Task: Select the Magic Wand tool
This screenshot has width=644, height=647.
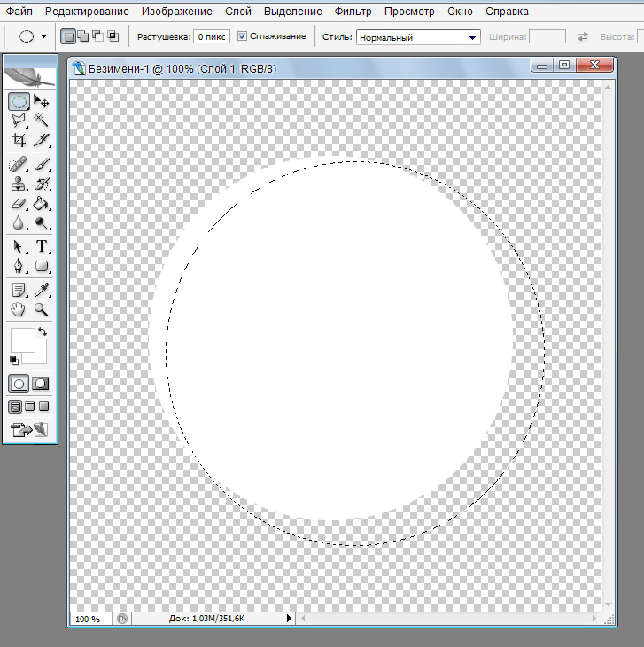Action: (41, 121)
